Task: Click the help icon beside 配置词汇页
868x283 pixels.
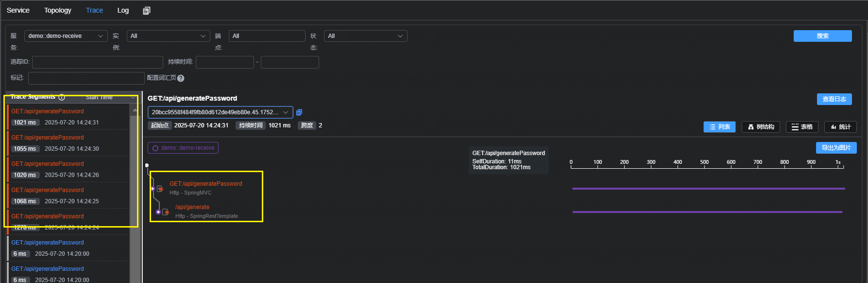Action: click(x=181, y=78)
